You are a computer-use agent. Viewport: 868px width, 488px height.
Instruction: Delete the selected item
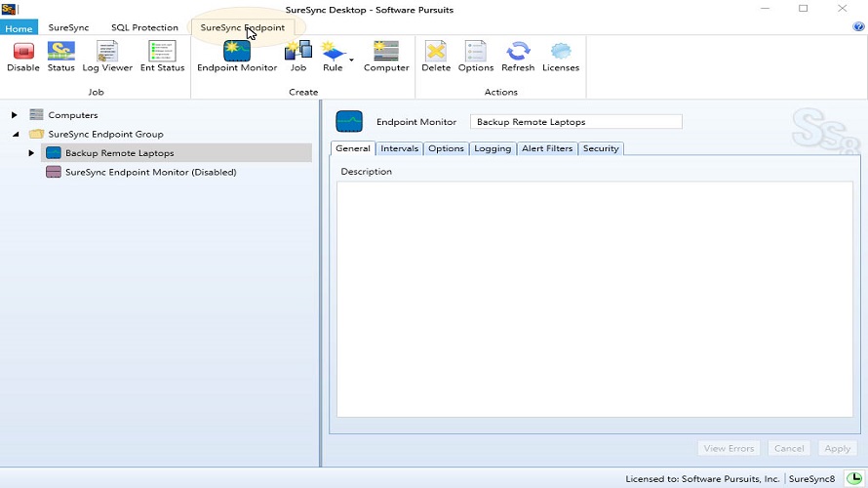click(x=436, y=57)
